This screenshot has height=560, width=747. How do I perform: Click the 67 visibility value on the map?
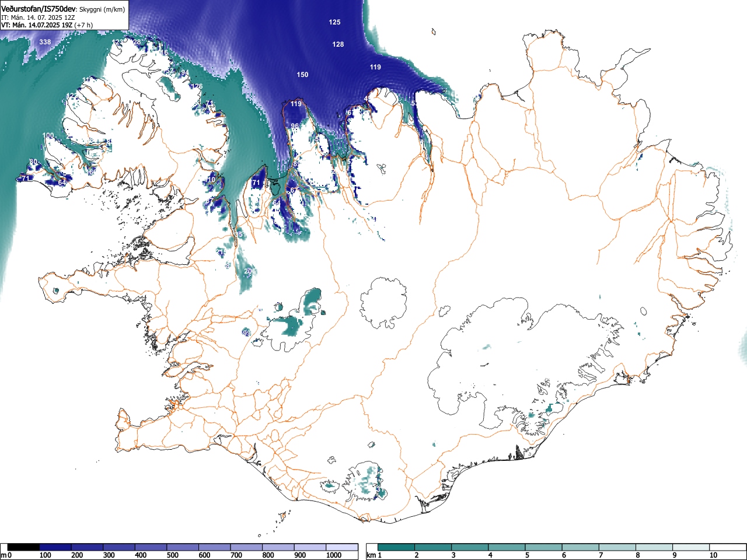click(x=294, y=190)
